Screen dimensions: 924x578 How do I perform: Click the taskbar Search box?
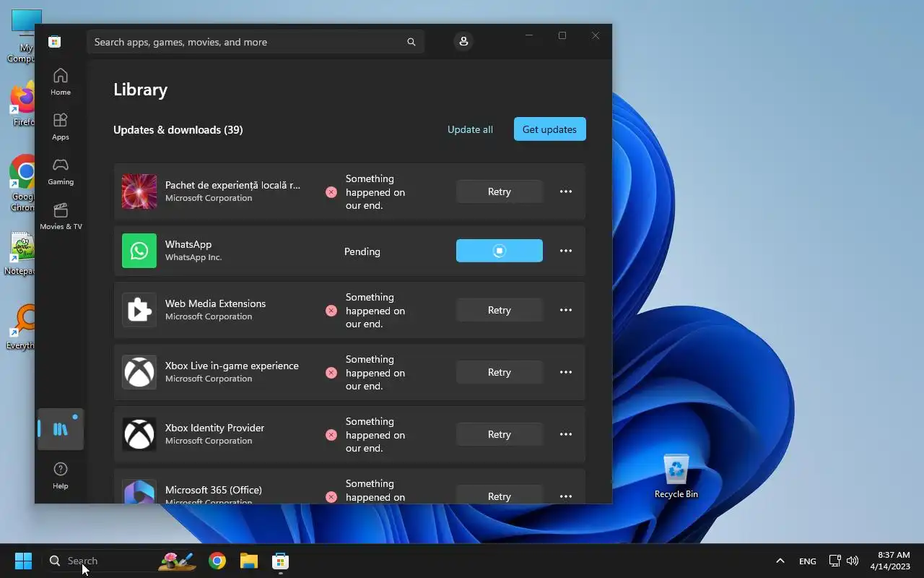(x=120, y=561)
